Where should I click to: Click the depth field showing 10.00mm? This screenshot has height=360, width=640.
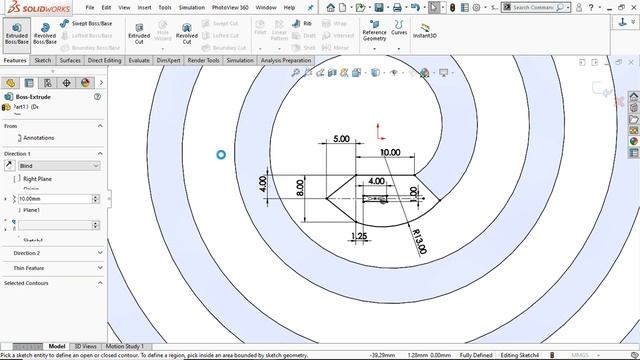pos(55,199)
